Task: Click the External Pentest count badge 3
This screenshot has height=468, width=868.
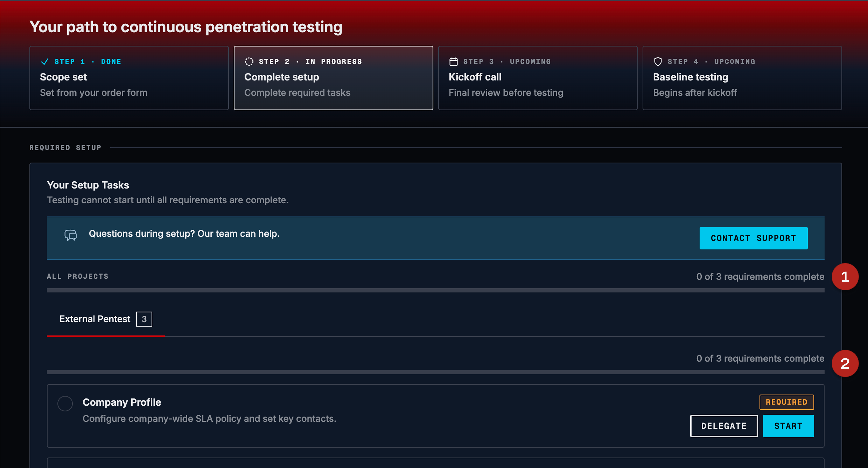Action: 144,319
